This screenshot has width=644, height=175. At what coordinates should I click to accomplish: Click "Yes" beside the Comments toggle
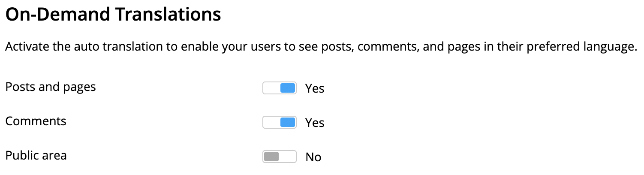(x=315, y=123)
